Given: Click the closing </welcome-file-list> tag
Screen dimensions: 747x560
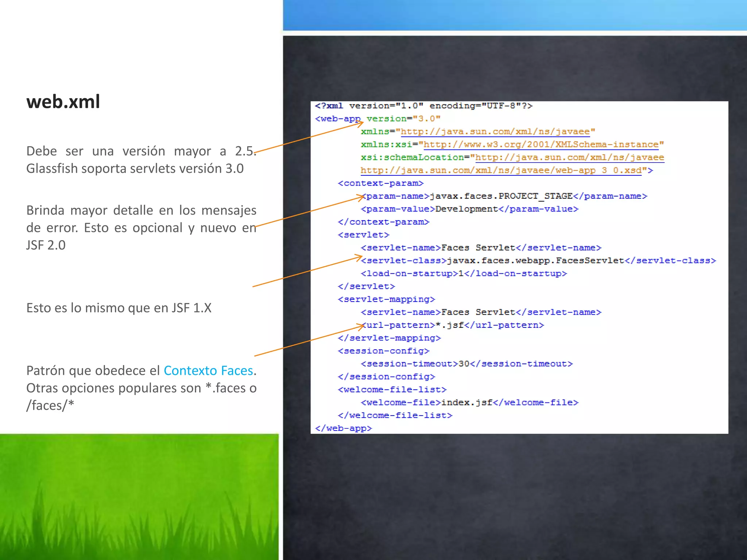Looking at the screenshot, I should (395, 415).
